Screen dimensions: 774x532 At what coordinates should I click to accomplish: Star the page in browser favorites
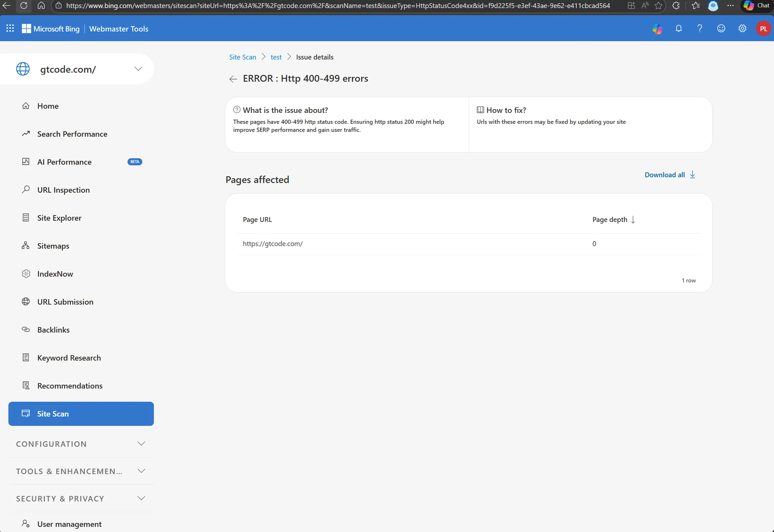658,5
